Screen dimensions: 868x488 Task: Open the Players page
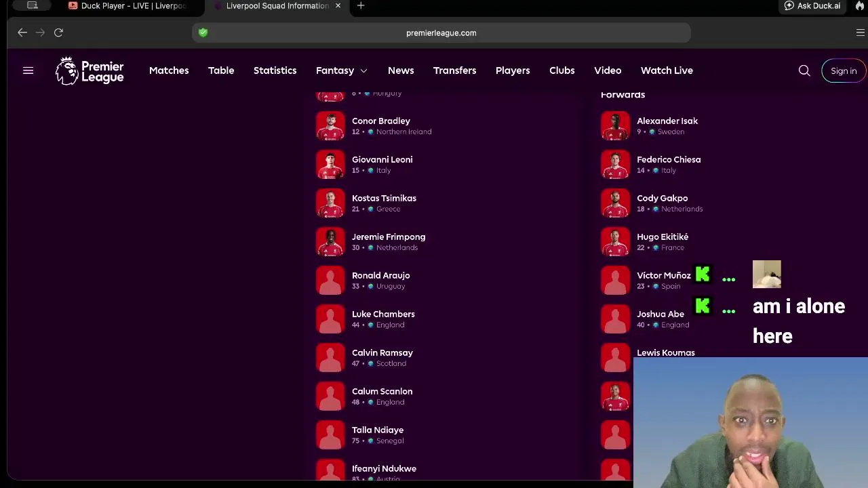pos(513,70)
